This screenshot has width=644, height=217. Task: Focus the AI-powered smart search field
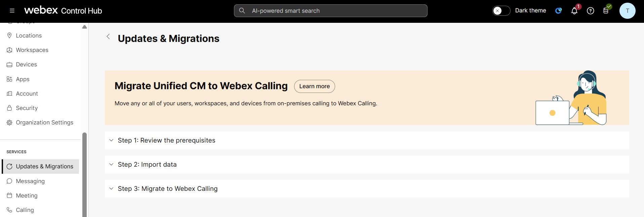click(x=336, y=11)
